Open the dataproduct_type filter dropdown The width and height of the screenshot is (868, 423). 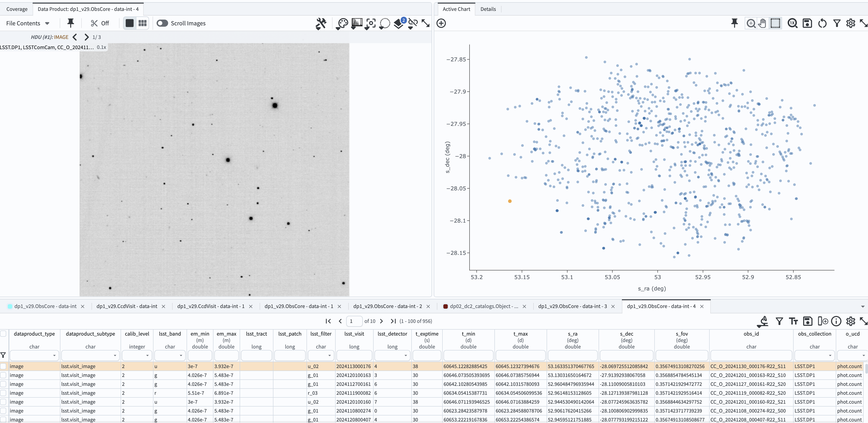click(54, 355)
